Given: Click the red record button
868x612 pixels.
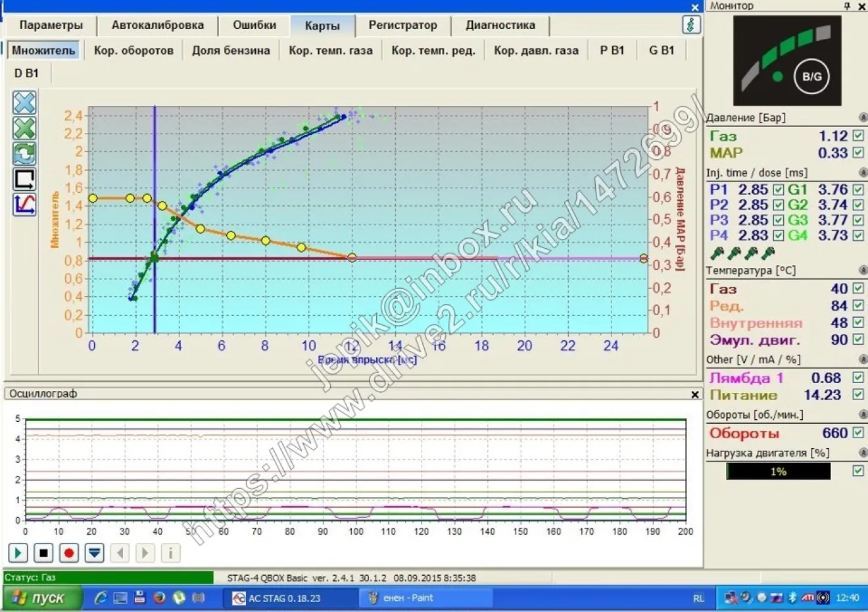Looking at the screenshot, I should coord(69,553).
